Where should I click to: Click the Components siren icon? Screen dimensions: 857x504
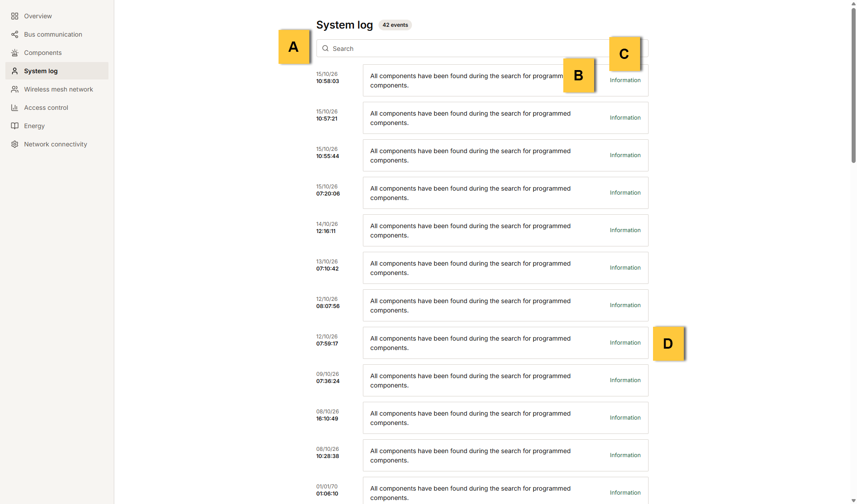tap(15, 53)
